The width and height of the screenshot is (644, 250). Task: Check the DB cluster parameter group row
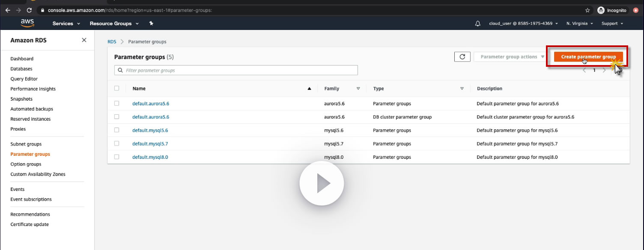(x=116, y=116)
